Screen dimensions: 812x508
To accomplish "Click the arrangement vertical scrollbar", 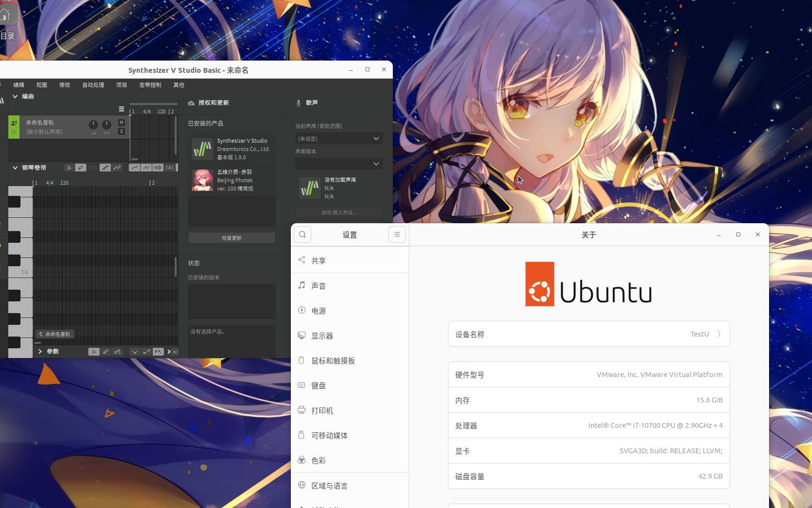I will coord(176,136).
